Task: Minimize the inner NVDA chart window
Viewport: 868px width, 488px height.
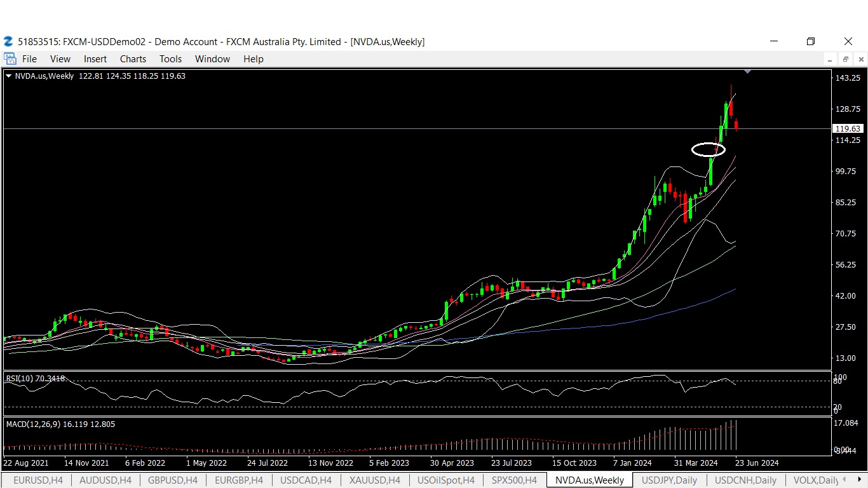Action: point(830,59)
